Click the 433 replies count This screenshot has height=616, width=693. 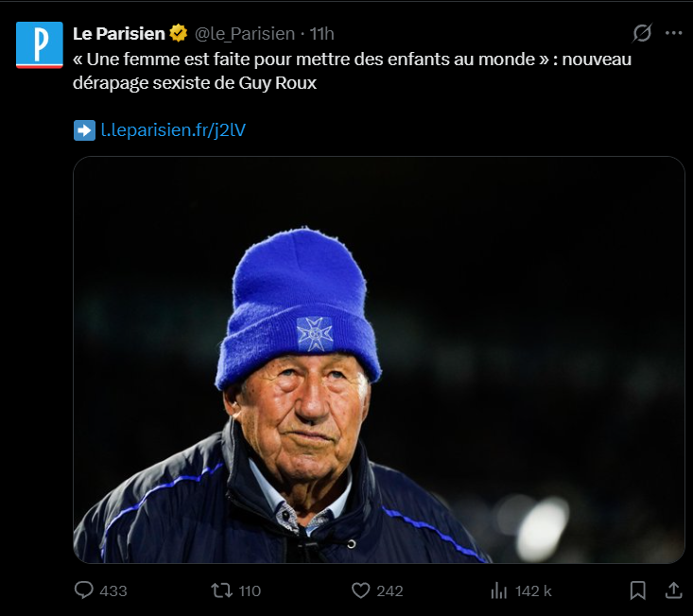pyautogui.click(x=113, y=590)
